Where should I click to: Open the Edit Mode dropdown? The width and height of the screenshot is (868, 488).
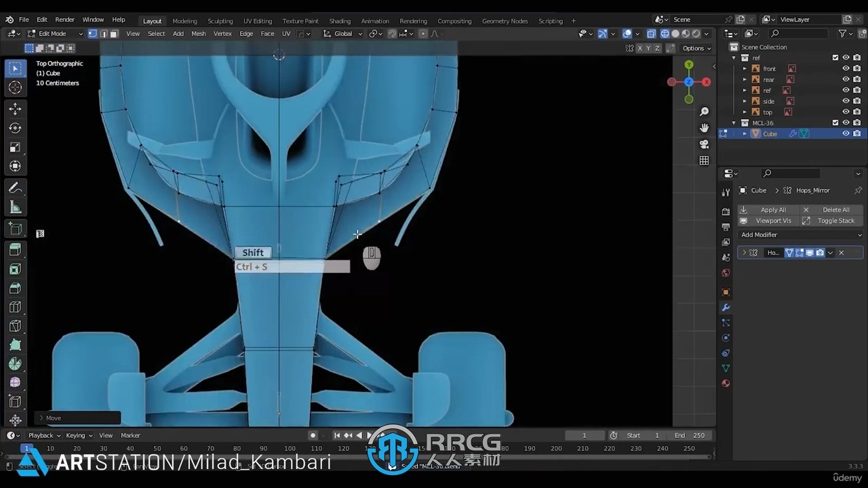click(x=55, y=33)
